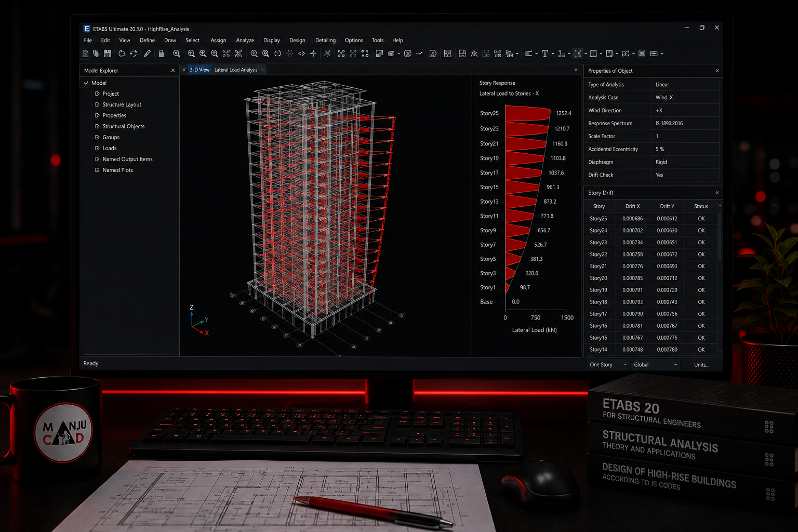
Task: Open the Options menu
Action: tap(354, 40)
